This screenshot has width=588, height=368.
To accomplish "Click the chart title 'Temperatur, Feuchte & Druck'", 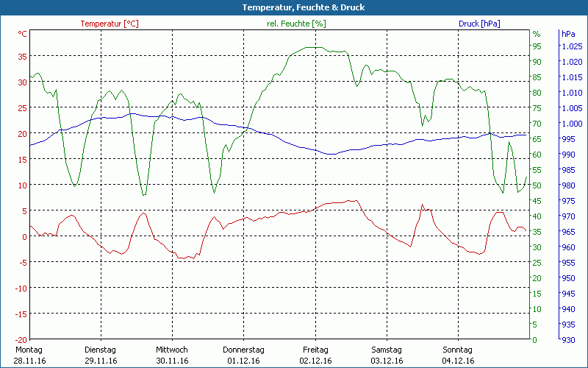I will (304, 7).
